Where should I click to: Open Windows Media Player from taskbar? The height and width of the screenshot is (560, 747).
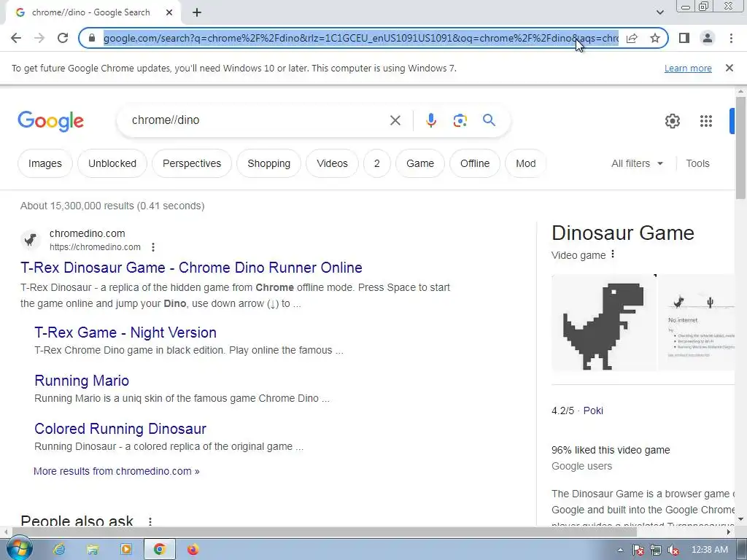125,550
